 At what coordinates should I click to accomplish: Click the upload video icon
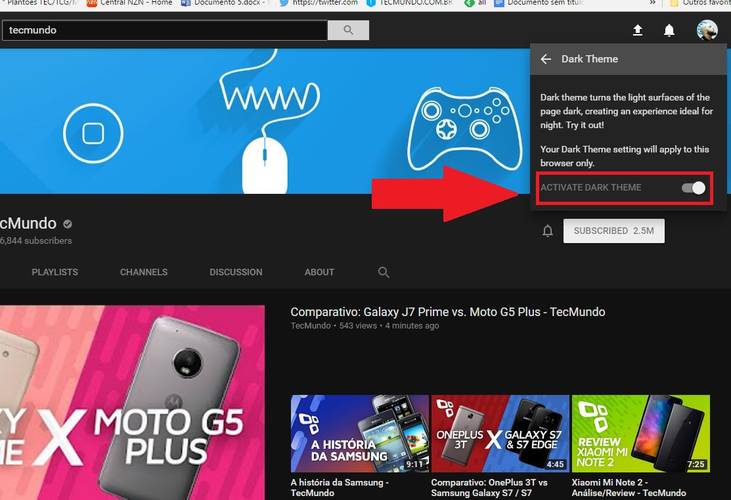(x=637, y=31)
